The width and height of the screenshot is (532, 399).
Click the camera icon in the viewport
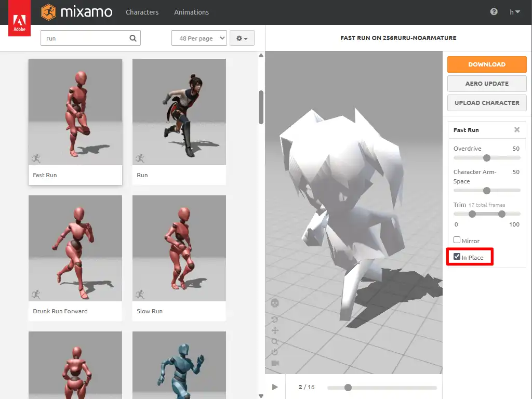(x=275, y=363)
